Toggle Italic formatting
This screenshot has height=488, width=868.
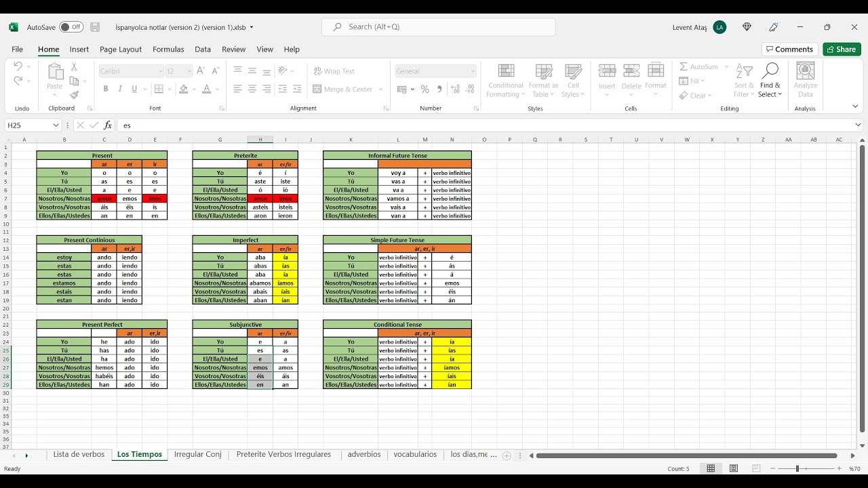pyautogui.click(x=120, y=89)
